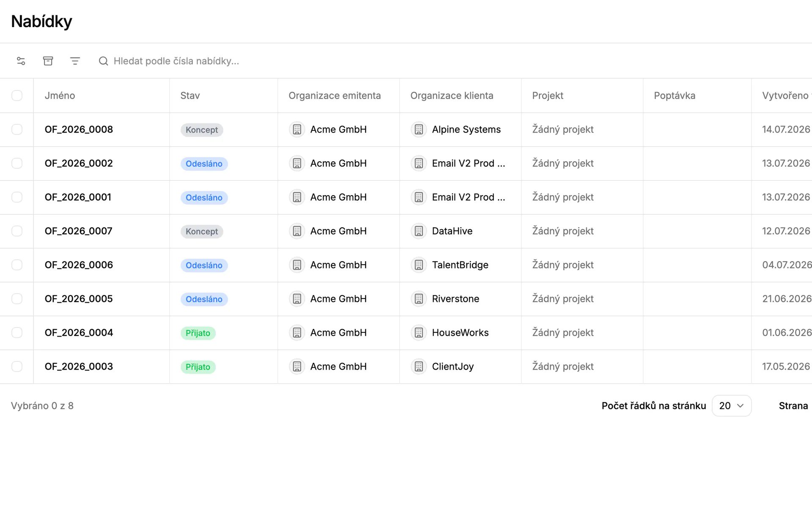Open offer OF_2026_0002
The width and height of the screenshot is (812, 508).
[79, 163]
